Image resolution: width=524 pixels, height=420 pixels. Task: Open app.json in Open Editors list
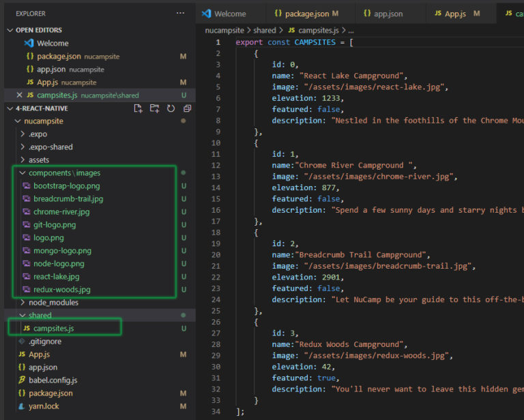(x=100, y=70)
